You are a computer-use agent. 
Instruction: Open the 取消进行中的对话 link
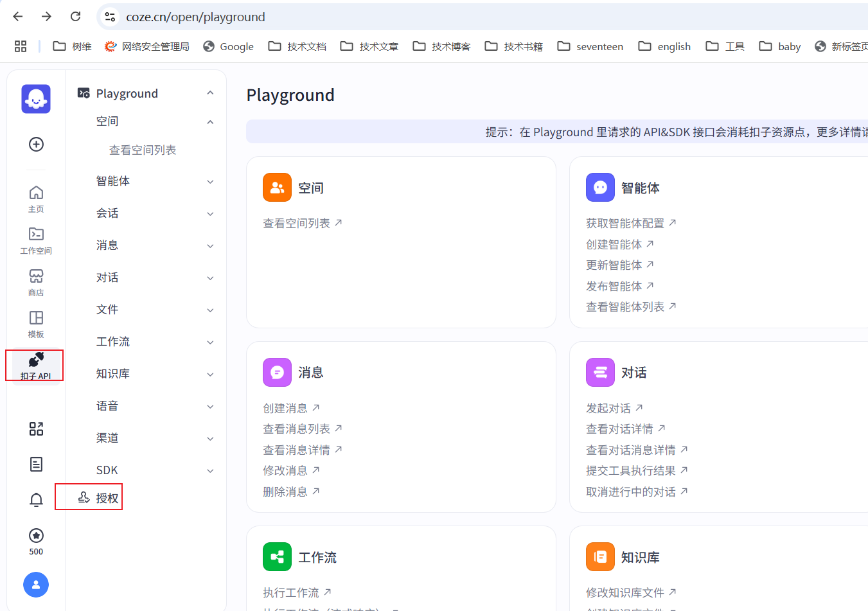(637, 491)
